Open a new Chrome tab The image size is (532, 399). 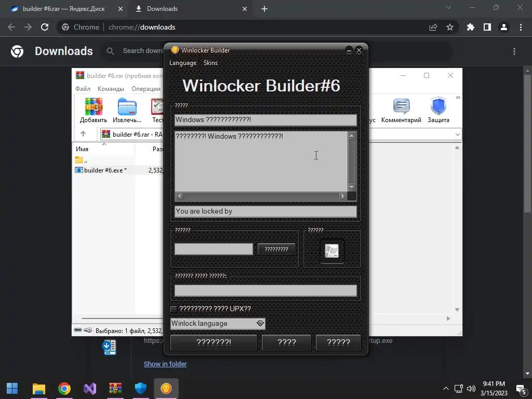(264, 9)
